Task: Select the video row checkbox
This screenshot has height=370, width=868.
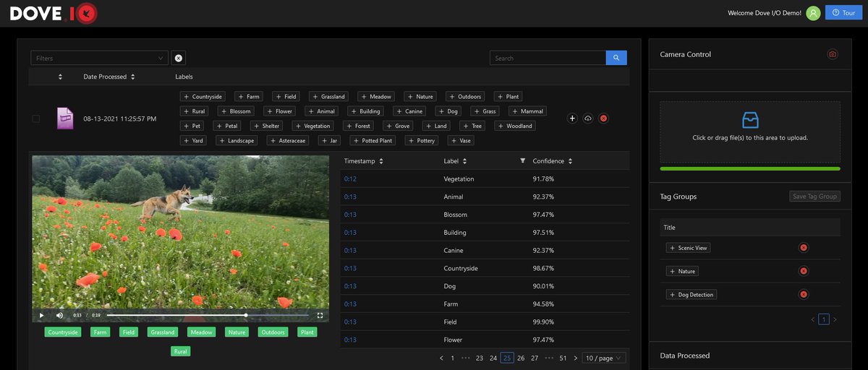Action: (36, 119)
